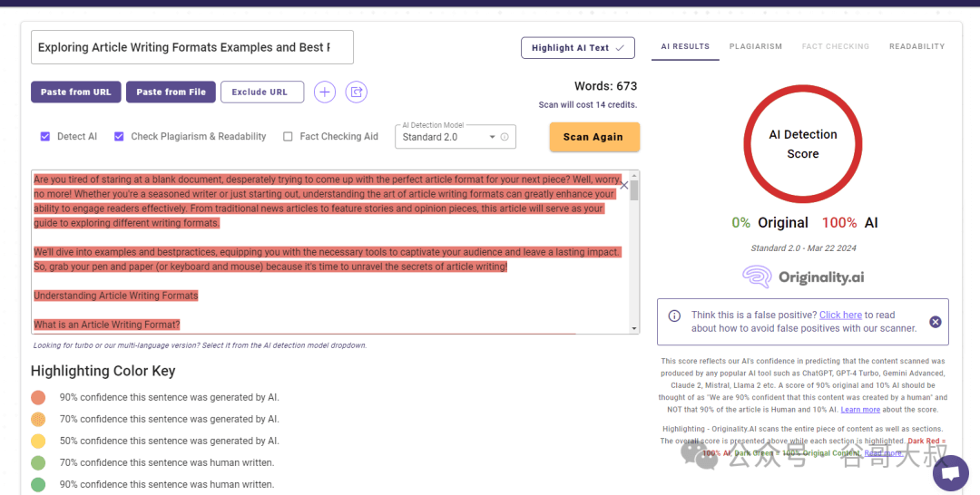980x495 pixels.
Task: Toggle Check Plagiarism & Readability checkbox
Action: [x=119, y=137]
